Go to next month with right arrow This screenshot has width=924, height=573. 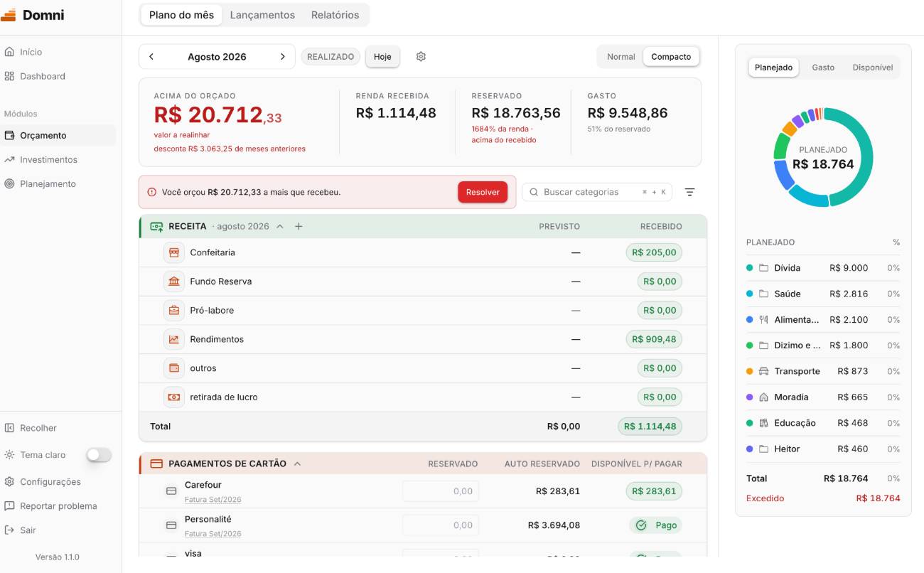(x=283, y=57)
